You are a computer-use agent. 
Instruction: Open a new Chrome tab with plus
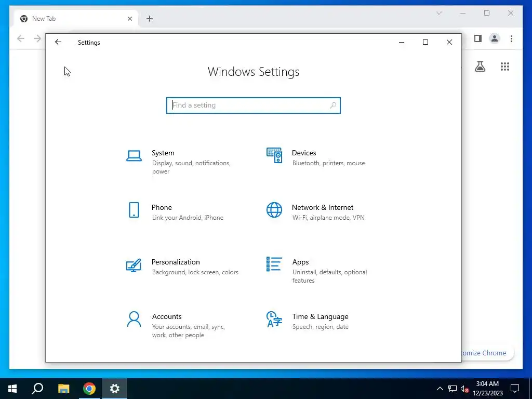(150, 19)
